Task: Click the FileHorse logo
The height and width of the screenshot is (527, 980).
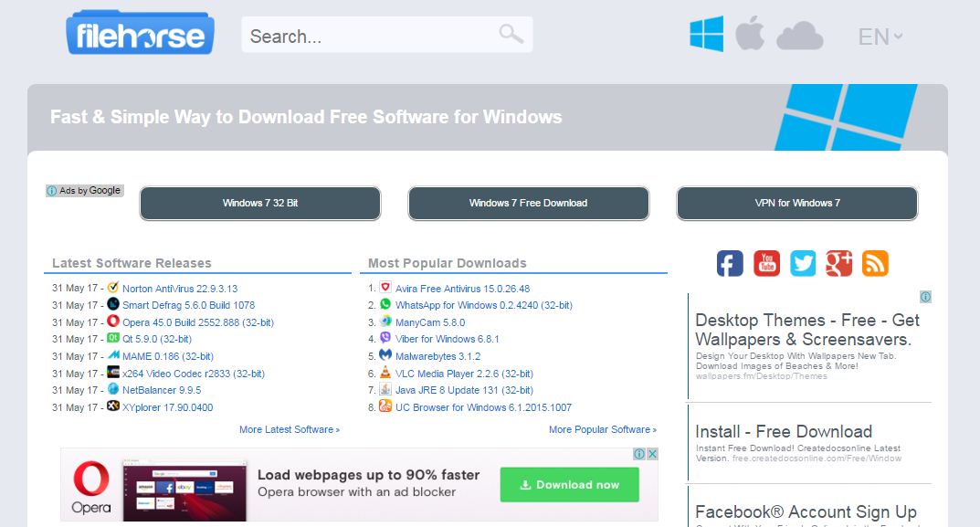Action: coord(140,33)
